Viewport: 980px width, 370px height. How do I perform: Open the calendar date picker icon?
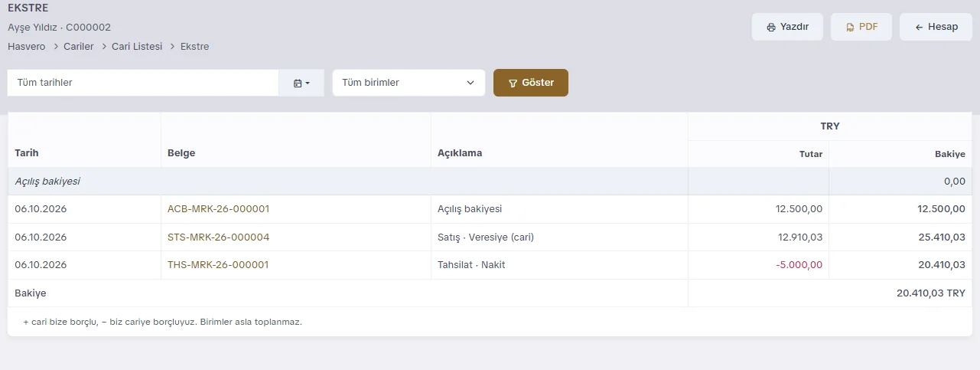pyautogui.click(x=298, y=83)
